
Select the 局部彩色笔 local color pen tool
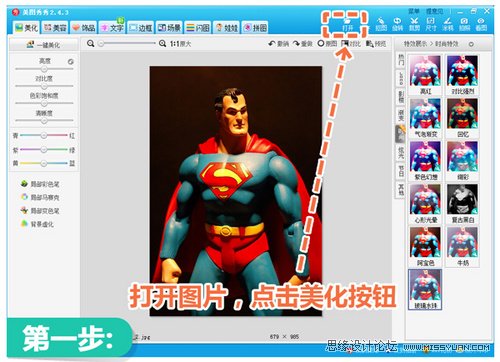40,184
